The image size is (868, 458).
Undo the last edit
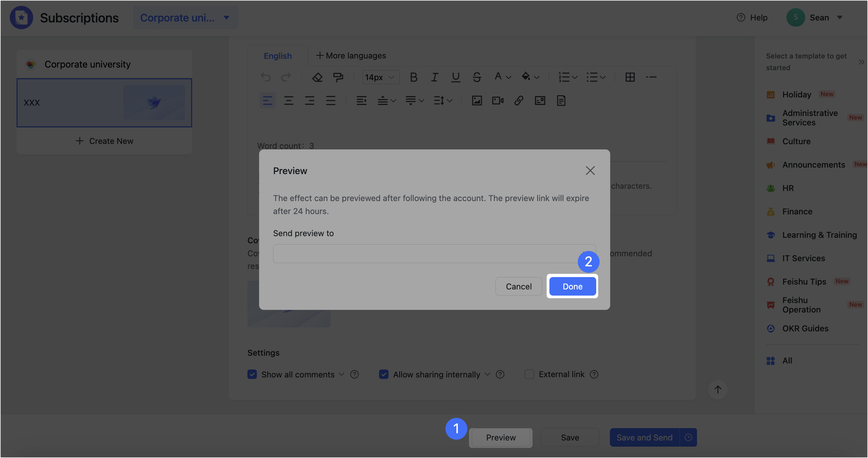(266, 77)
